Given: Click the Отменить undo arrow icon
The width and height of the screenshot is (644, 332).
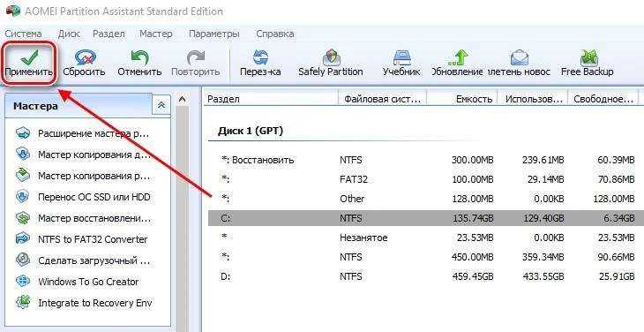Looking at the screenshot, I should click(x=139, y=57).
